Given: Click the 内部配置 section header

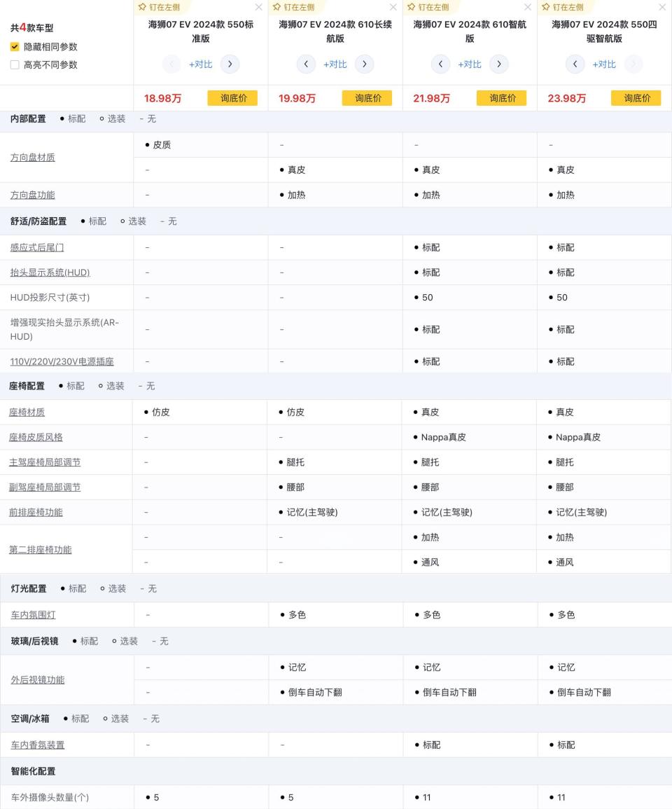Looking at the screenshot, I should coord(28,118).
